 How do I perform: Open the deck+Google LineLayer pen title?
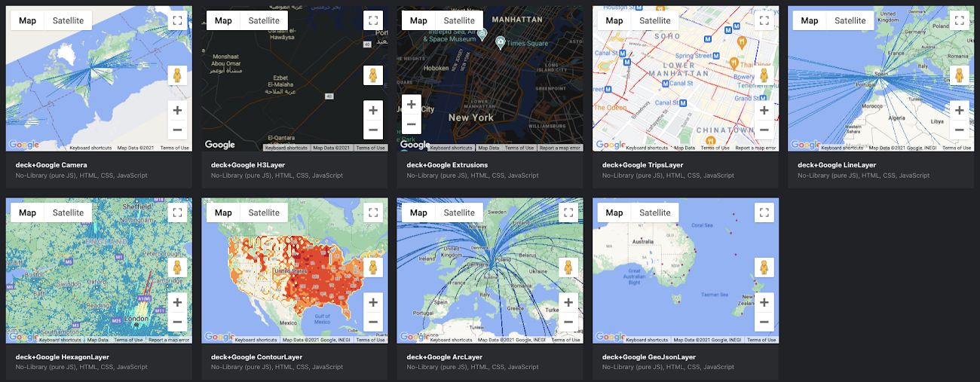837,164
